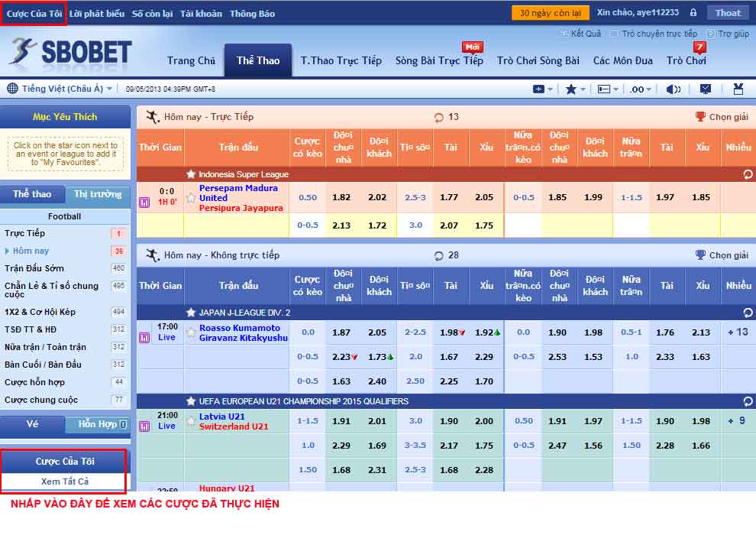Select the Thị trường tab in sidebar

98,194
